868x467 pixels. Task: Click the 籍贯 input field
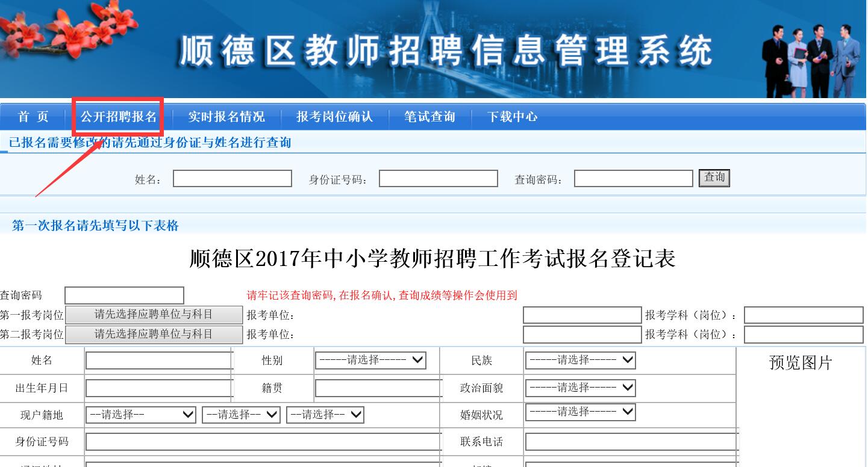(378, 388)
